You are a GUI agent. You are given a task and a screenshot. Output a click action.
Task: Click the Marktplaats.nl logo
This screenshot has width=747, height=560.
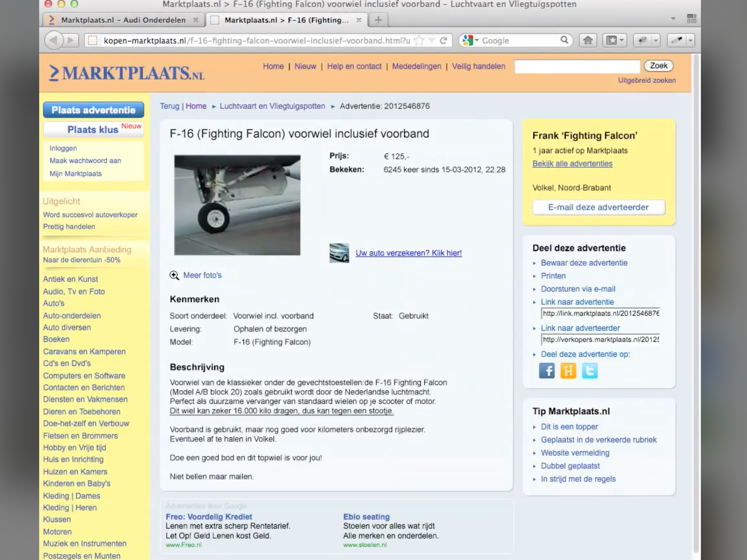(x=127, y=73)
